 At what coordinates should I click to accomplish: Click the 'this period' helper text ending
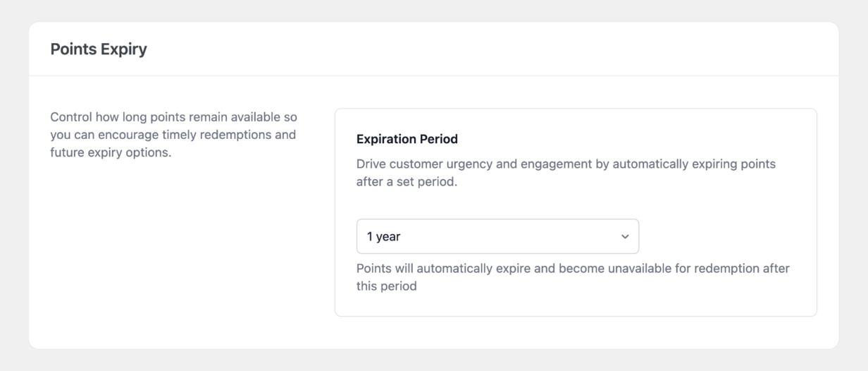click(x=387, y=286)
